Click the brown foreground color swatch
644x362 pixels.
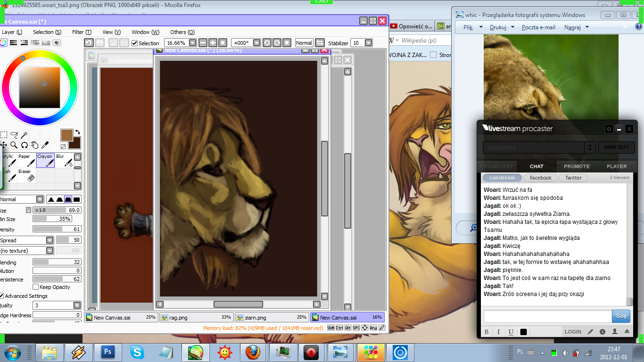(x=66, y=135)
